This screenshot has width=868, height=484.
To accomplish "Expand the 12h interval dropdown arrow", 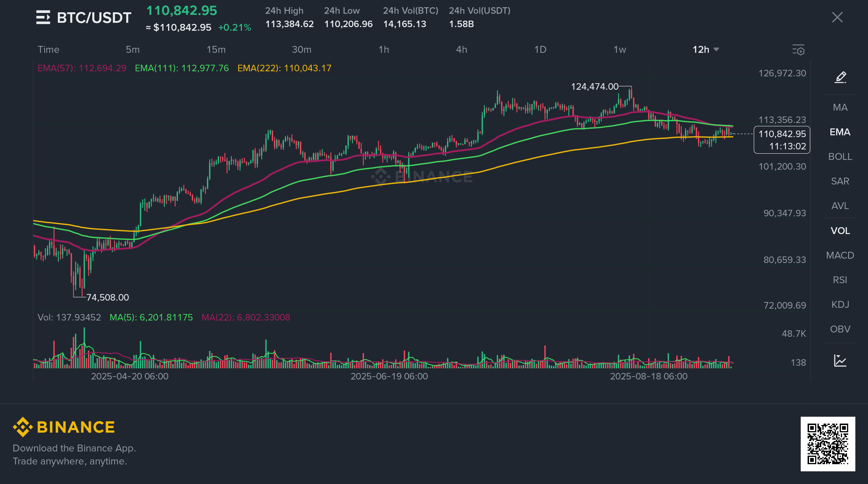I will coord(716,50).
